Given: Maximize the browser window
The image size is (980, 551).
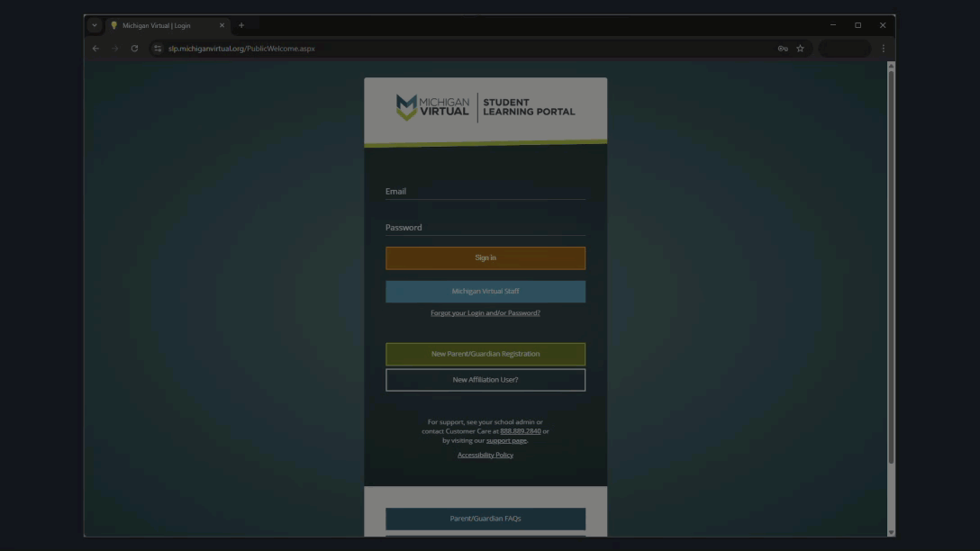Looking at the screenshot, I should pyautogui.click(x=857, y=25).
